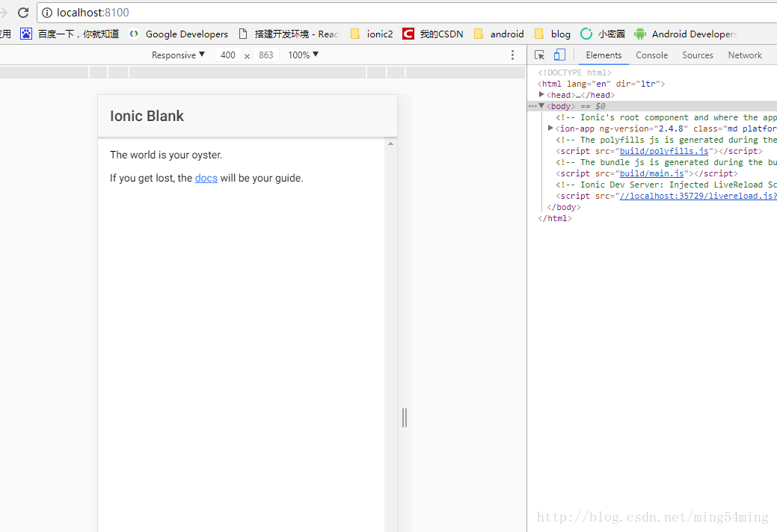Open the Android Developers bookmark
The image size is (777, 532).
point(686,34)
